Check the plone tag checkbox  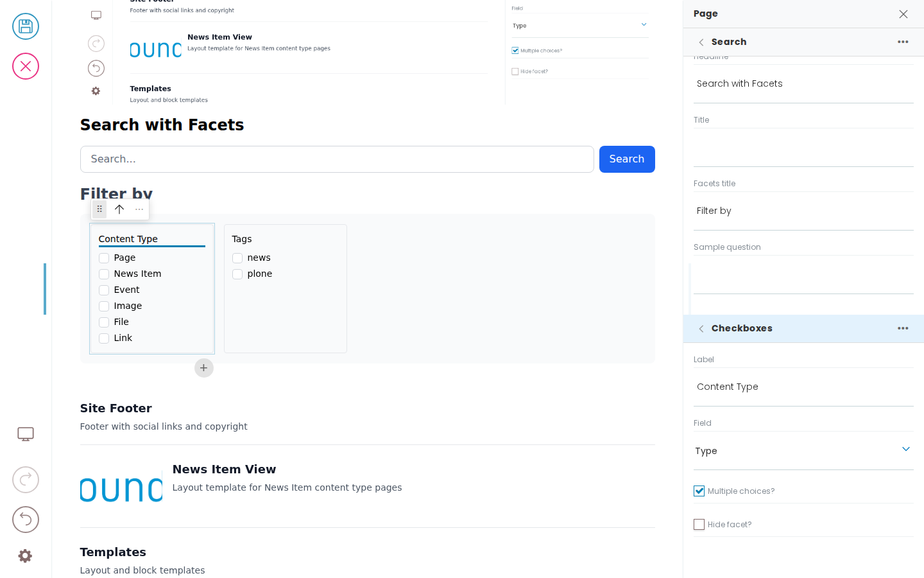pos(237,274)
